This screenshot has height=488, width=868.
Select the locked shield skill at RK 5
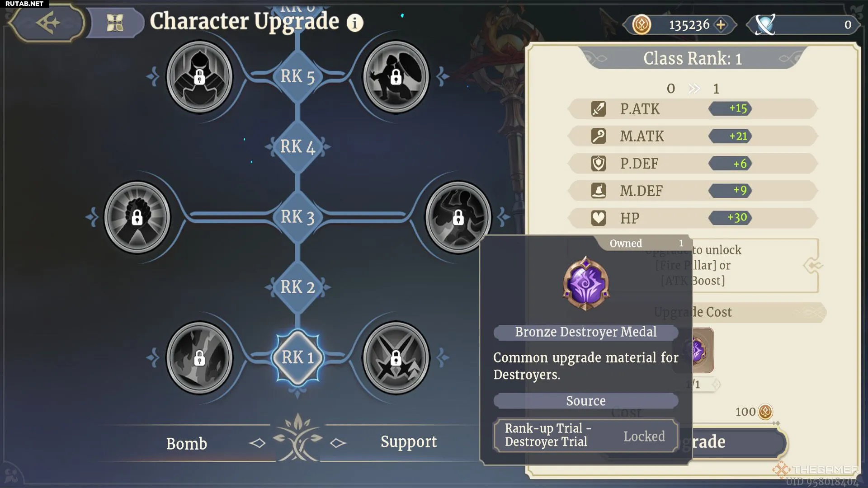tap(396, 77)
